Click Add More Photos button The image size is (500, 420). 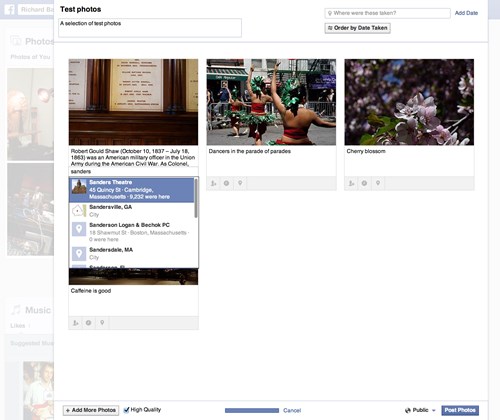[x=91, y=410]
